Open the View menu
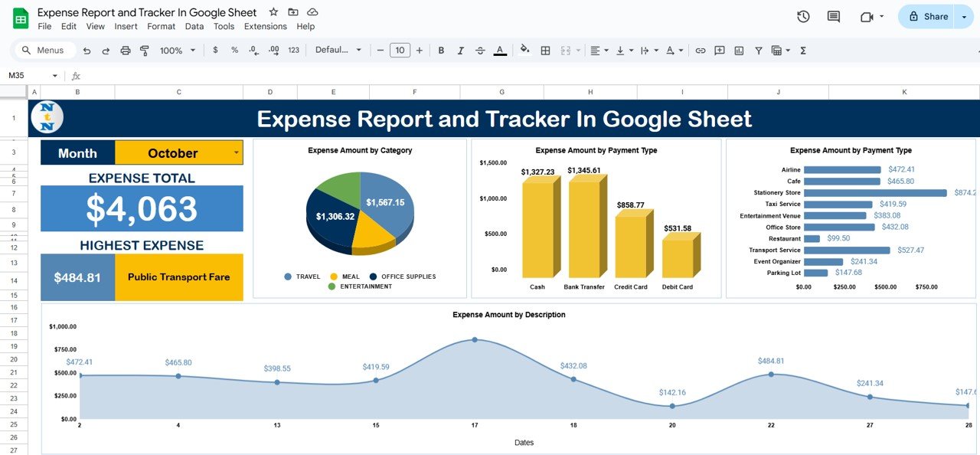 pyautogui.click(x=96, y=26)
